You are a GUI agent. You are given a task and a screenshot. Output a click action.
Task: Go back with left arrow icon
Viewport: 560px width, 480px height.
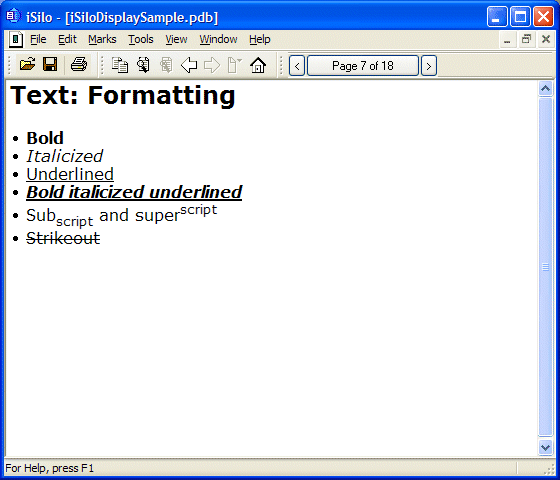[x=189, y=65]
